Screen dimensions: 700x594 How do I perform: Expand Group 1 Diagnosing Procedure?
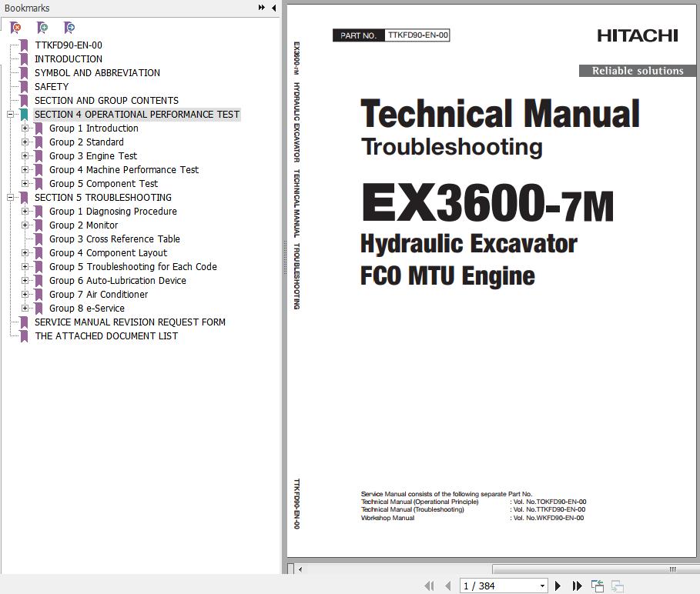(25, 212)
